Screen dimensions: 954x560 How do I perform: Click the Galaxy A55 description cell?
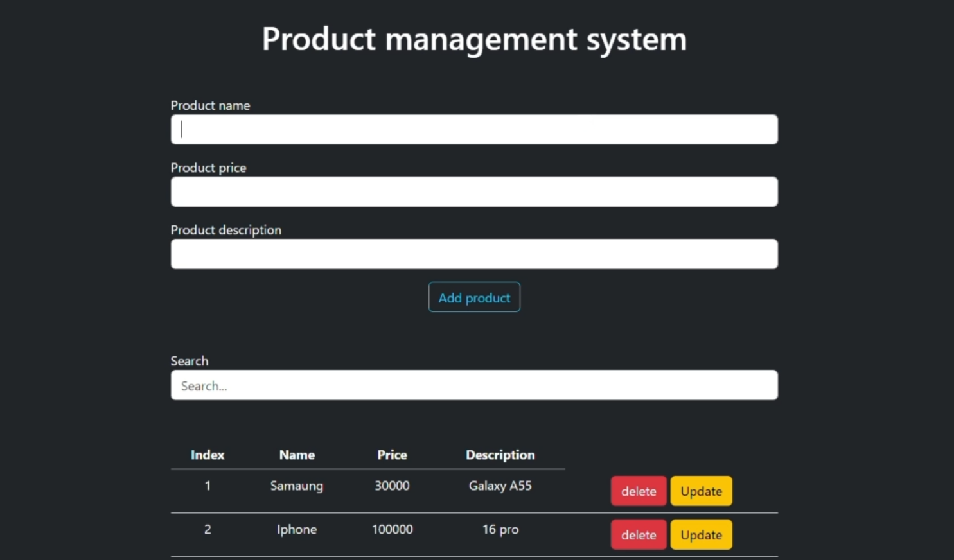coord(500,486)
